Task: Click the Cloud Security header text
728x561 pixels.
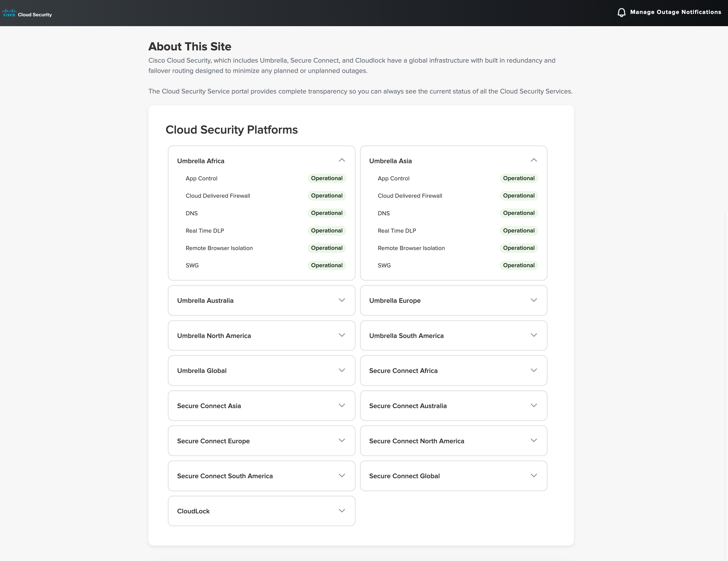Action: [35, 15]
